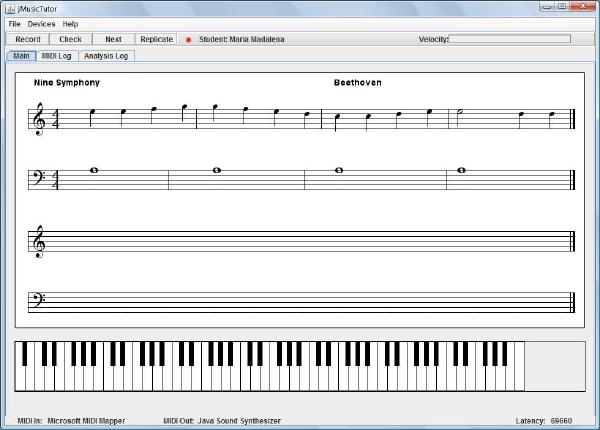Click the first quarter note of the melody
Image resolution: width=600 pixels, height=430 pixels.
[92, 117]
